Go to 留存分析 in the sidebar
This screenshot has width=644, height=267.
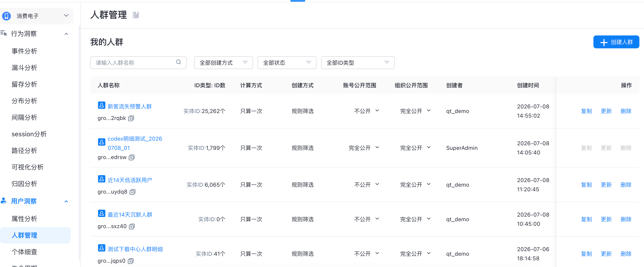pyautogui.click(x=24, y=84)
